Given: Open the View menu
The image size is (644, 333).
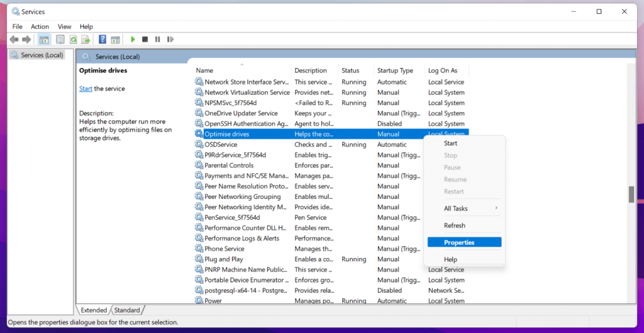Looking at the screenshot, I should tap(65, 26).
